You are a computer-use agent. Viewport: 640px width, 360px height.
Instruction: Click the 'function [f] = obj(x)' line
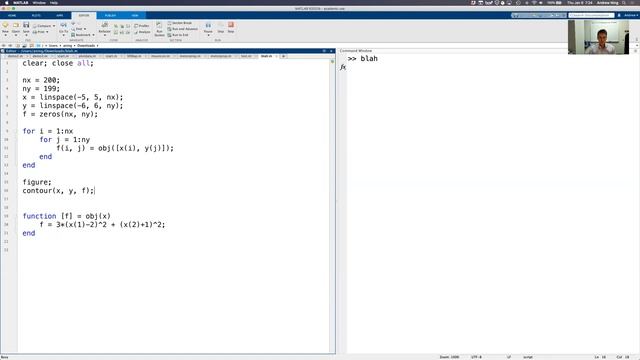pyautogui.click(x=67, y=216)
